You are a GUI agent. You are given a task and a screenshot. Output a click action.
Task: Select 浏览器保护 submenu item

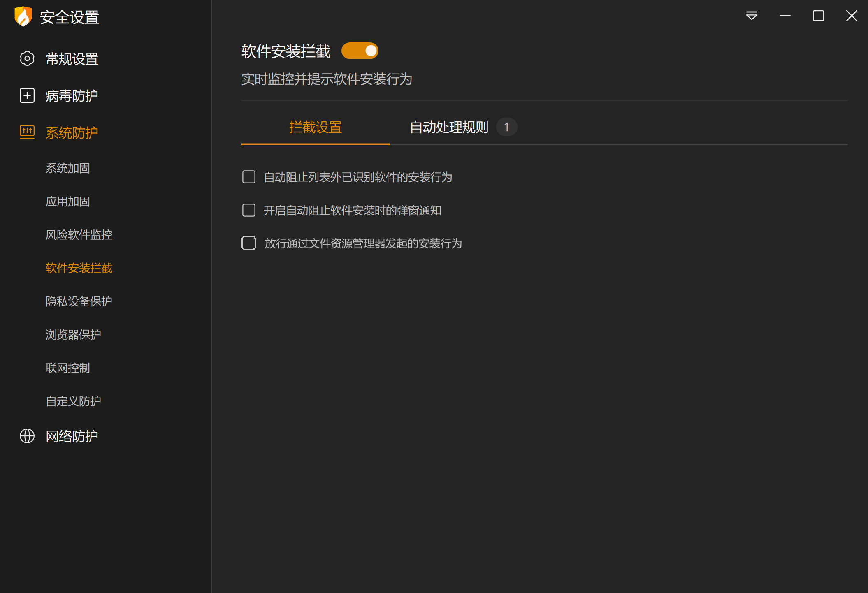73,335
